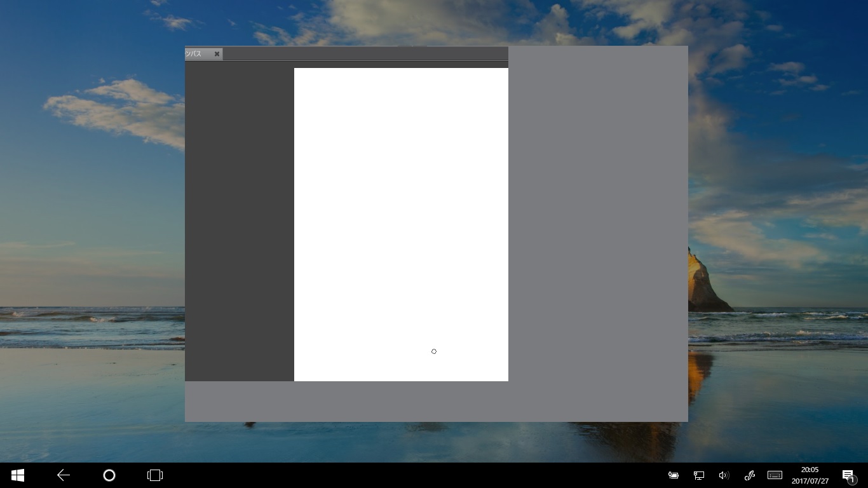Image resolution: width=868 pixels, height=488 pixels.
Task: Check the battery power status icon
Action: (674, 475)
